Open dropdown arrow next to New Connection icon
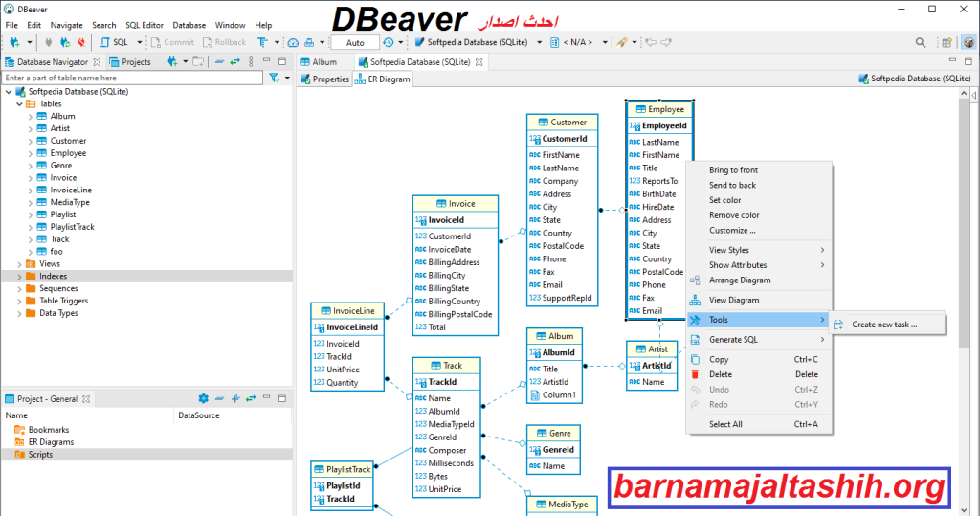Viewport: 980px width, 516px height. [x=30, y=42]
